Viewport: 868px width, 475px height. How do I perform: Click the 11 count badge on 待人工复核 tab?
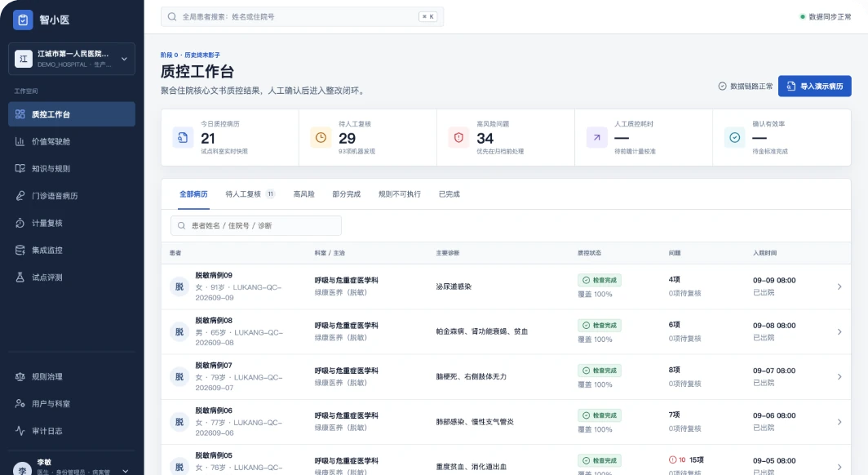270,193
